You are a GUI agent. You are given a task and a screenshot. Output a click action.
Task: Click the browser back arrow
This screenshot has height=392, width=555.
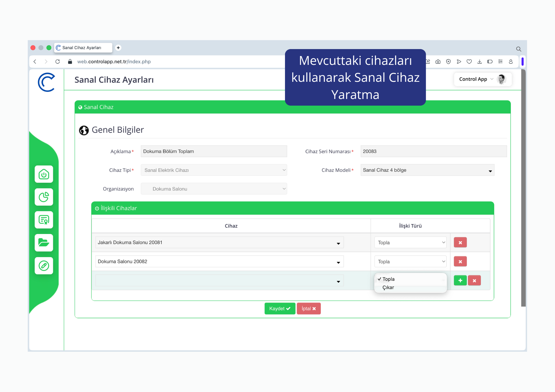tap(35, 62)
